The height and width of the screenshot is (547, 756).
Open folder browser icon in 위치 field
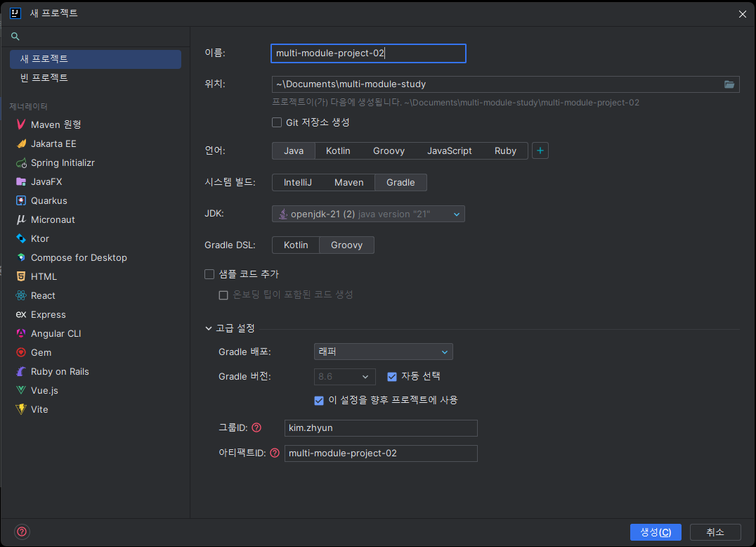coord(729,84)
